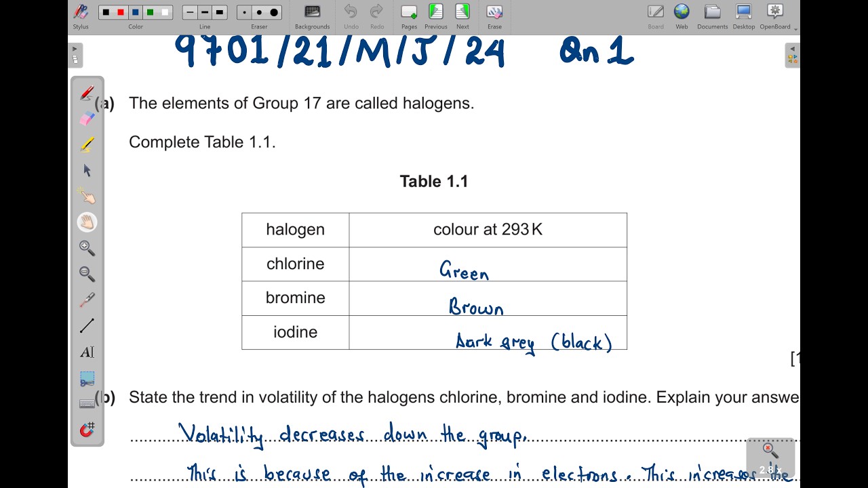Select the red pen color
The image size is (868, 488).
click(x=121, y=12)
